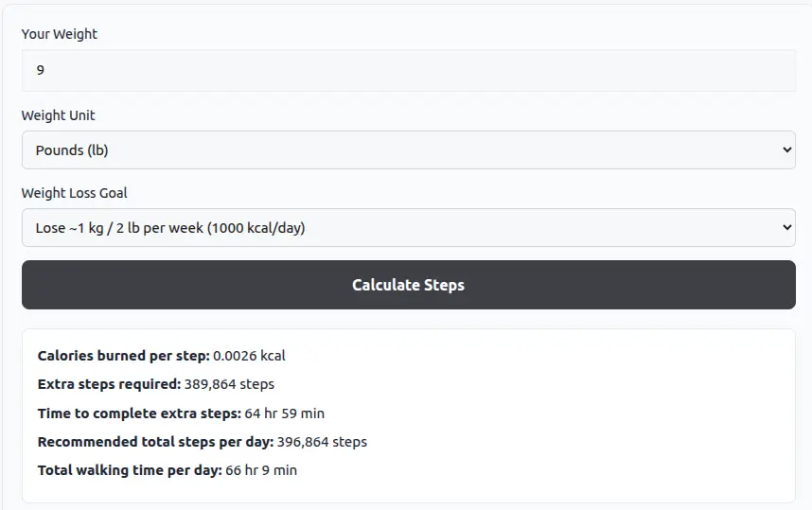Click the "Extra steps required:" bold label
Viewport: 812px width, 510px height.
pos(109,384)
